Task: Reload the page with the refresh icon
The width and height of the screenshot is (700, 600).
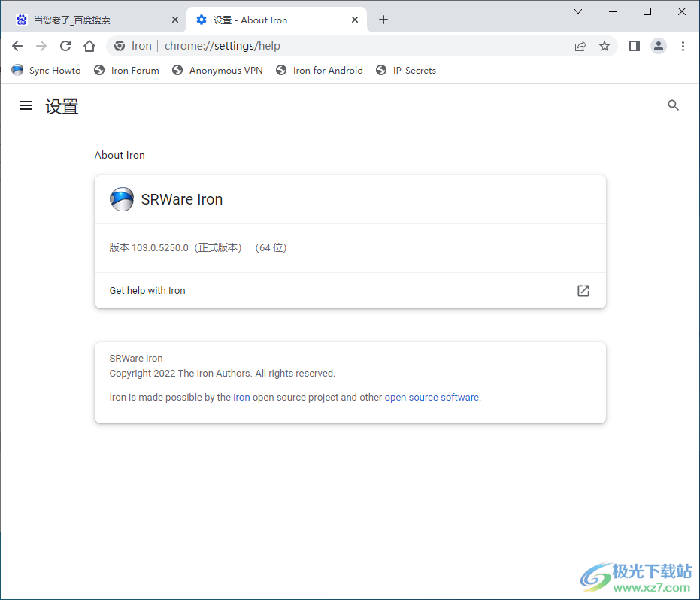Action: point(65,46)
